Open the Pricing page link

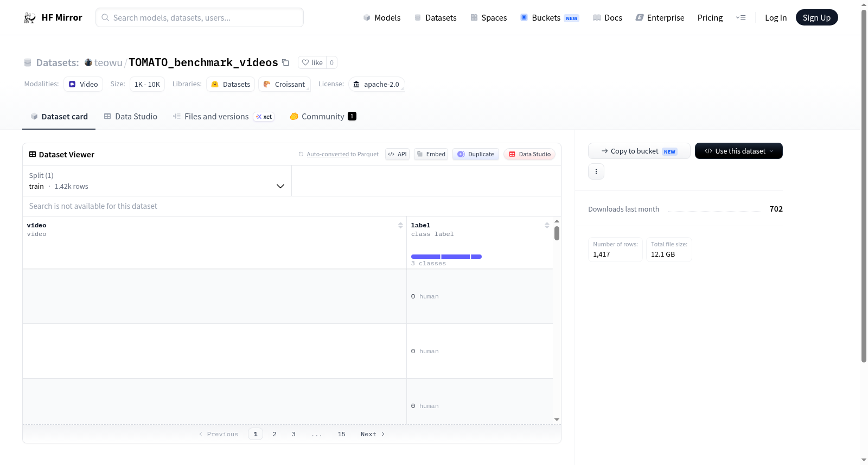click(x=710, y=17)
